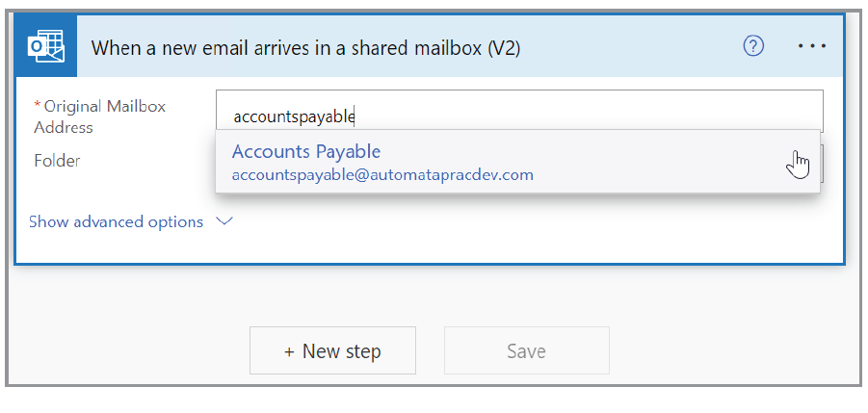868x413 pixels.
Task: Click the typed text "accountspayable"
Action: (294, 117)
